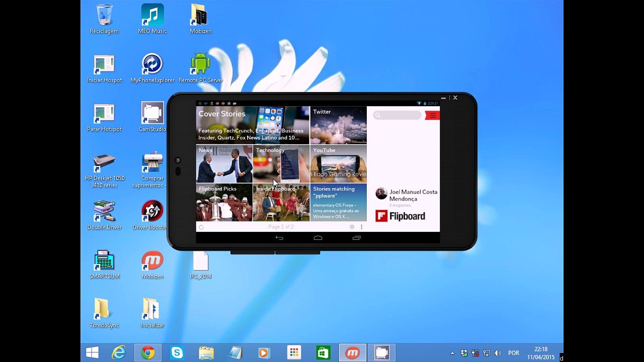Switch to Mobizen app in taskbar
644x362 pixels.
coord(353,353)
